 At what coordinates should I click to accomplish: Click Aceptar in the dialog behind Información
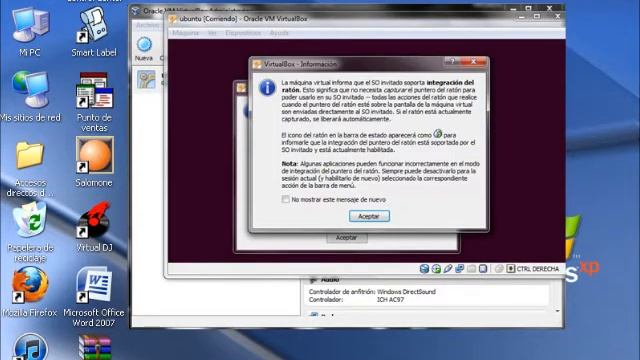click(x=347, y=238)
